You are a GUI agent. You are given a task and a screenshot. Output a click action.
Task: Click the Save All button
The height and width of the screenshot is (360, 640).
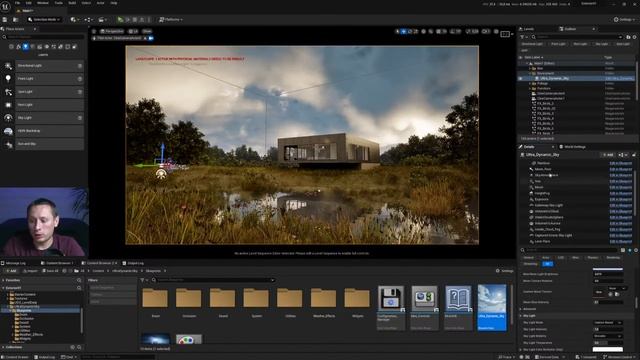(50, 271)
